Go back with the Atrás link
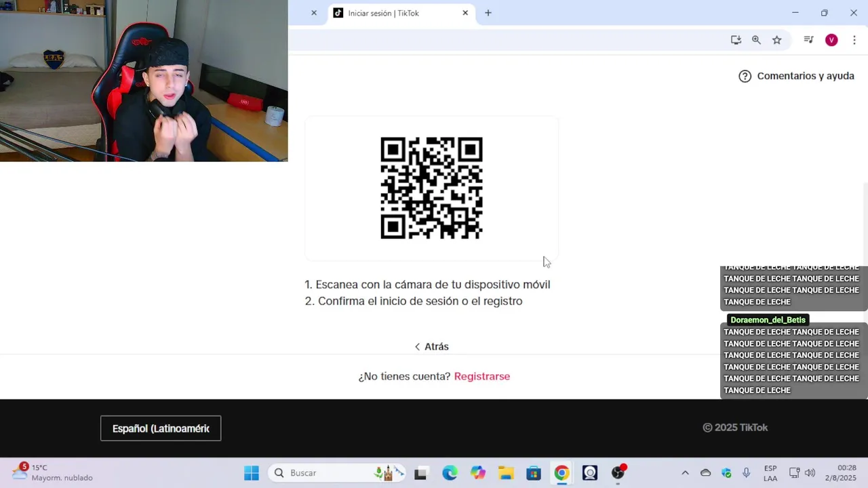This screenshot has width=868, height=488. pyautogui.click(x=431, y=346)
